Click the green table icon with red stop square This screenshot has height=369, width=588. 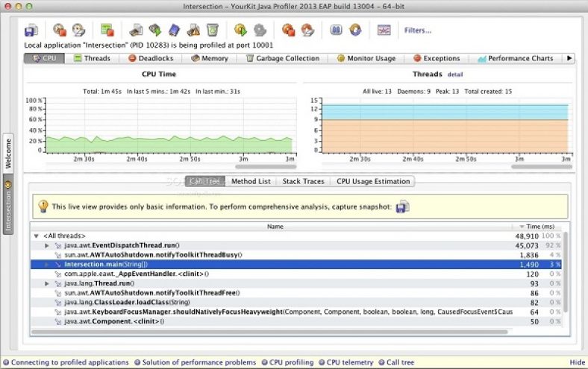coord(107,30)
